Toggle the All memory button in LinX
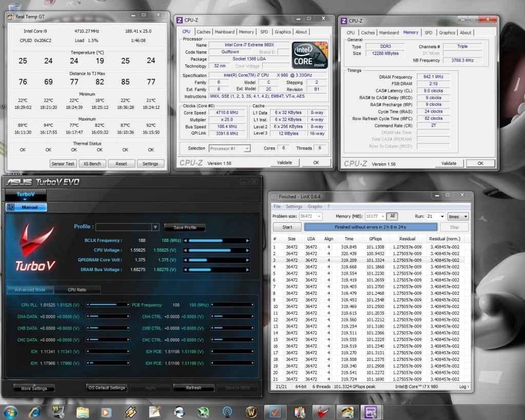 (x=392, y=216)
